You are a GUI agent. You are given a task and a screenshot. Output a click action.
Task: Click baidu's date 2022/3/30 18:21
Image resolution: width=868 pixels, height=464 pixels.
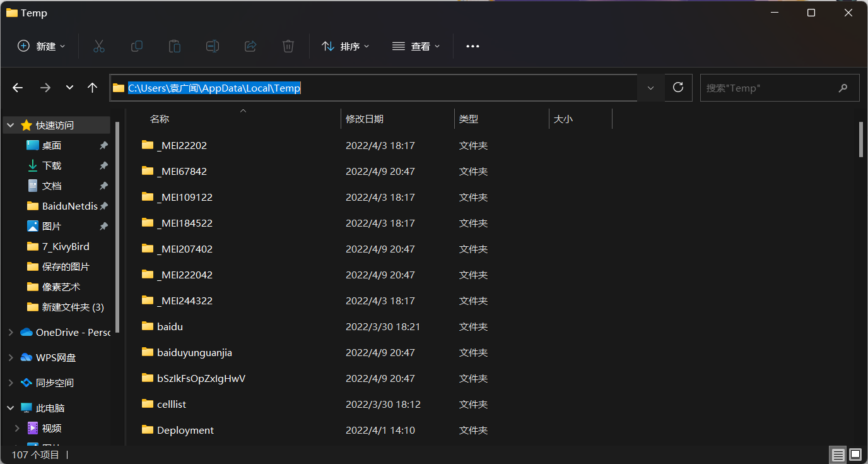382,326
